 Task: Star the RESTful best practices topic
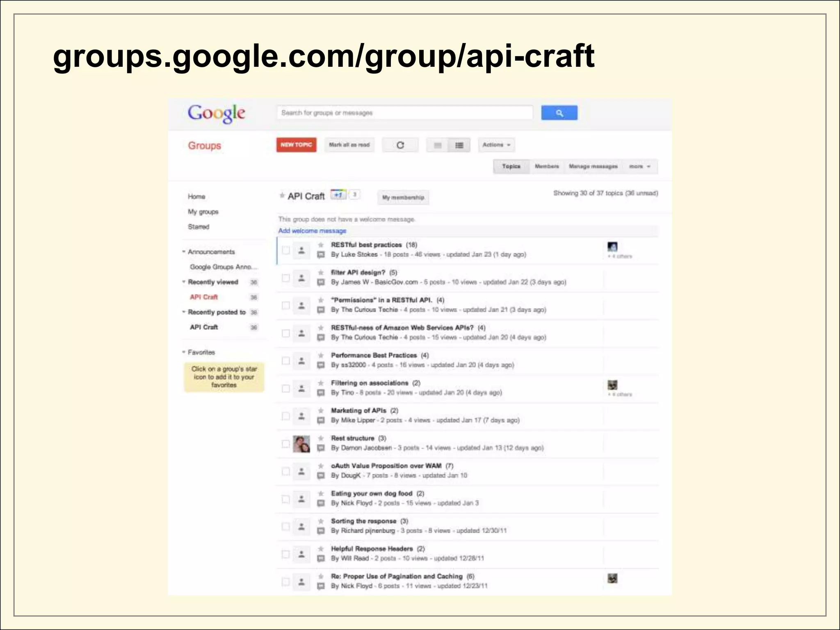pyautogui.click(x=321, y=245)
